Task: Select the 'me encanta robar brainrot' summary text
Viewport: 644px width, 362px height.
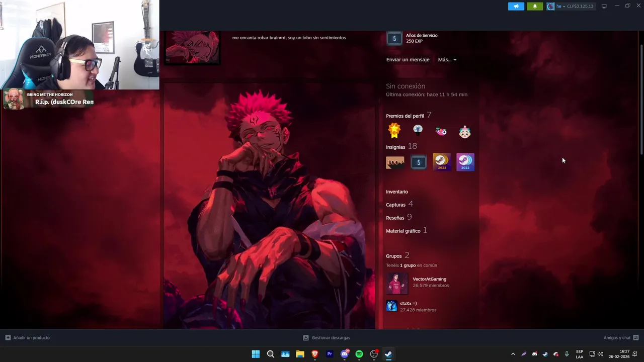Action: [x=289, y=38]
